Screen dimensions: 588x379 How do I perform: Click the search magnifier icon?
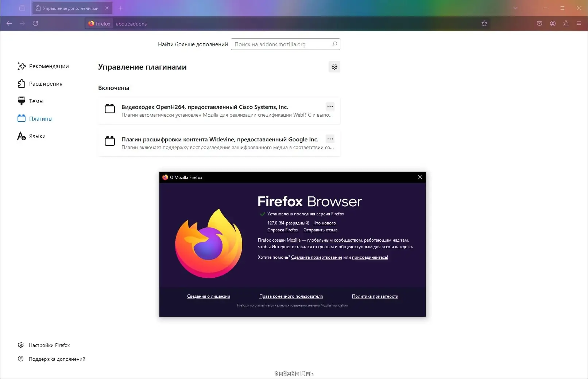334,44
